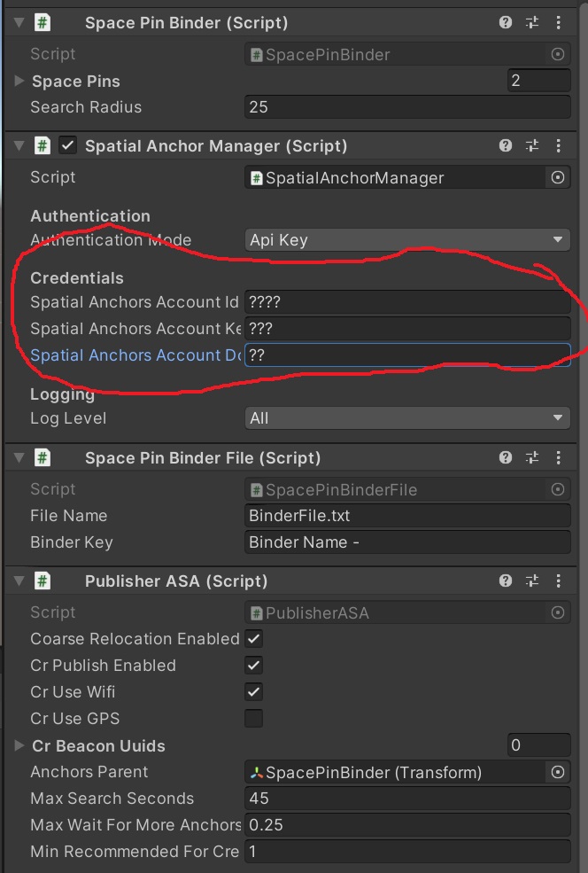Click object picker for Anchors Parent field

[x=557, y=772]
